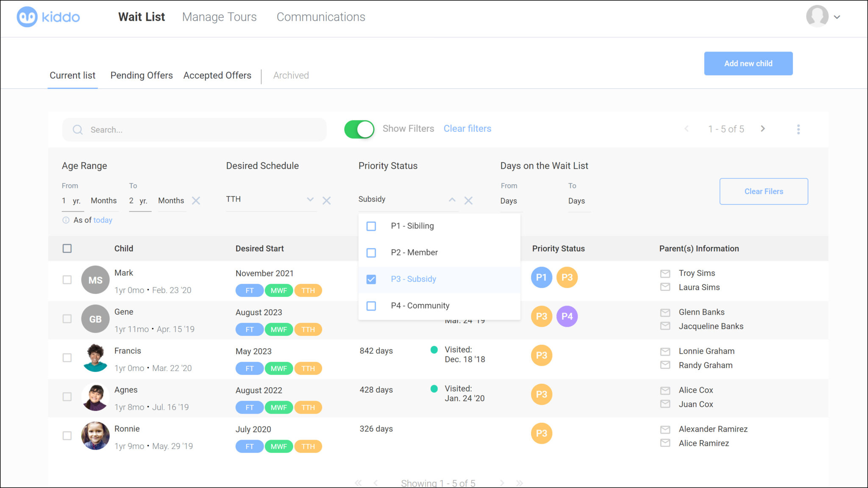Click the kiddo logo
Screen dimensions: 868x488
(x=47, y=17)
